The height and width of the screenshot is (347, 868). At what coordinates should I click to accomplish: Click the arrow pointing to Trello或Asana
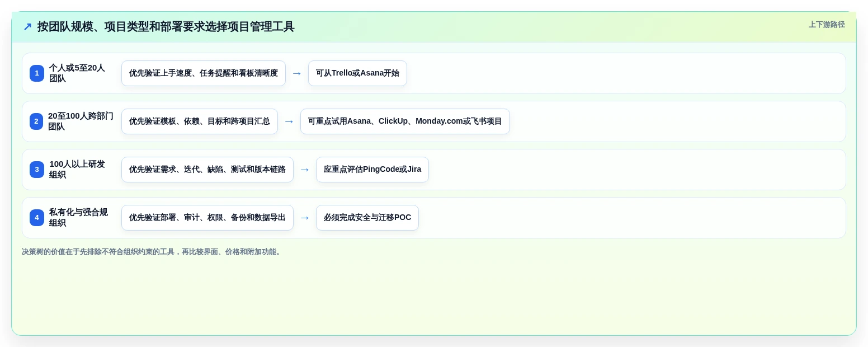pos(297,73)
